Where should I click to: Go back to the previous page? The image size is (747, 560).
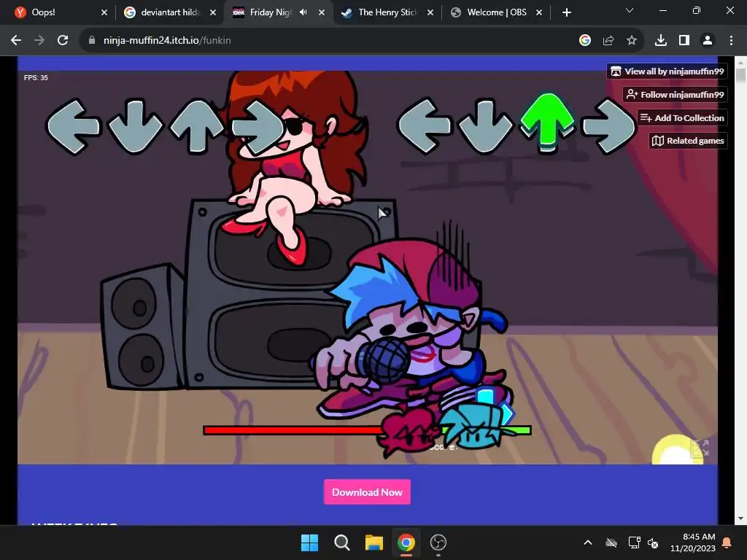[16, 41]
